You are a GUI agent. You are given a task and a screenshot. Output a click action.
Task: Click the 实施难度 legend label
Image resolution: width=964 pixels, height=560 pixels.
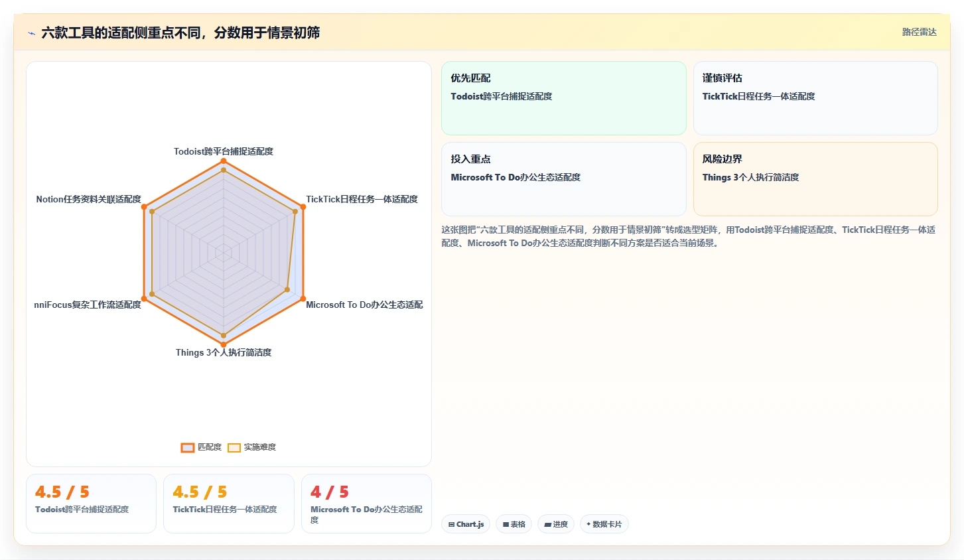260,447
